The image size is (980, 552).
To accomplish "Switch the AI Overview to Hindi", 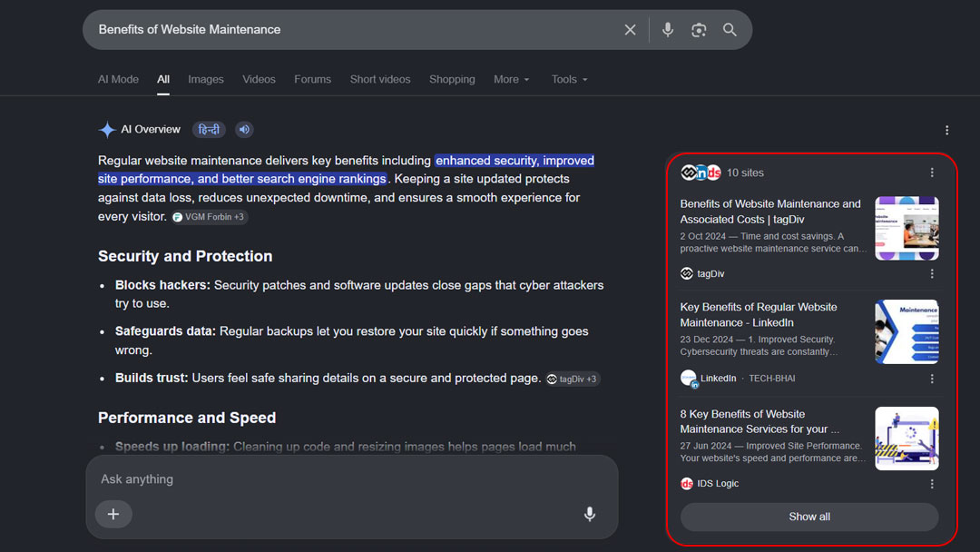I will tap(209, 130).
